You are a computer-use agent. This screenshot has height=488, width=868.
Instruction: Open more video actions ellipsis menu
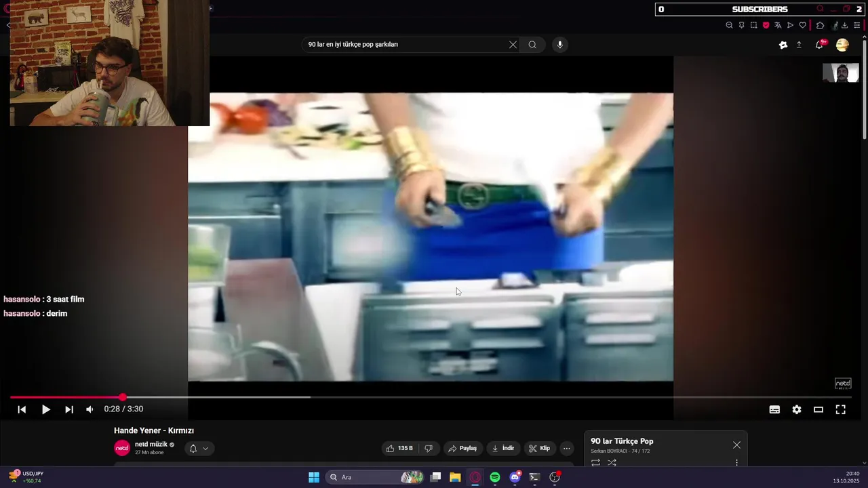[567, 449]
